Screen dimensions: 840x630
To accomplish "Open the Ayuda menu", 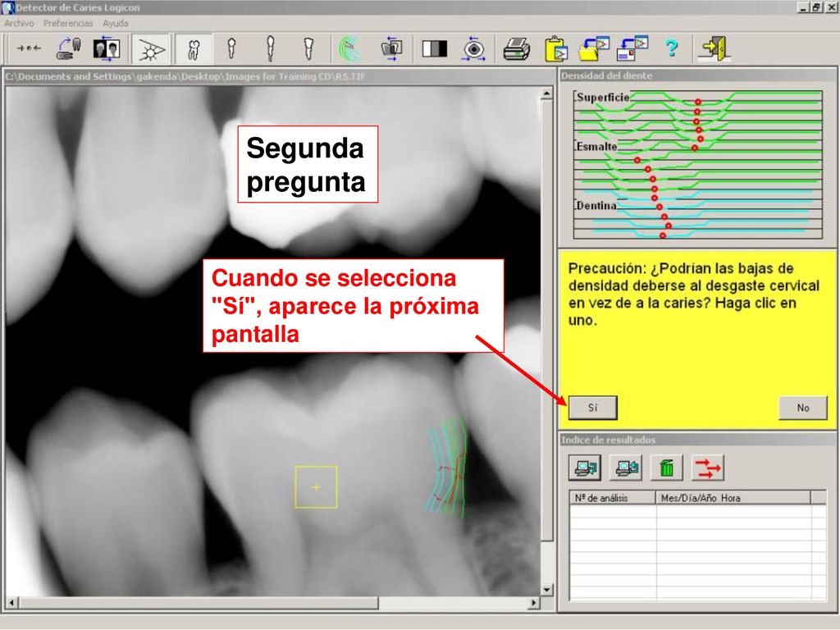I will point(116,24).
